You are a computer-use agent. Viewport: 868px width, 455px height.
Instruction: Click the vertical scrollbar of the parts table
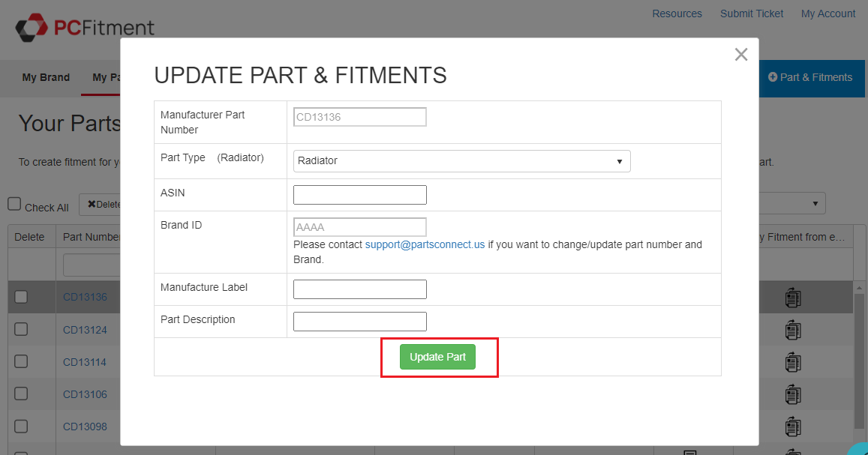click(860, 360)
